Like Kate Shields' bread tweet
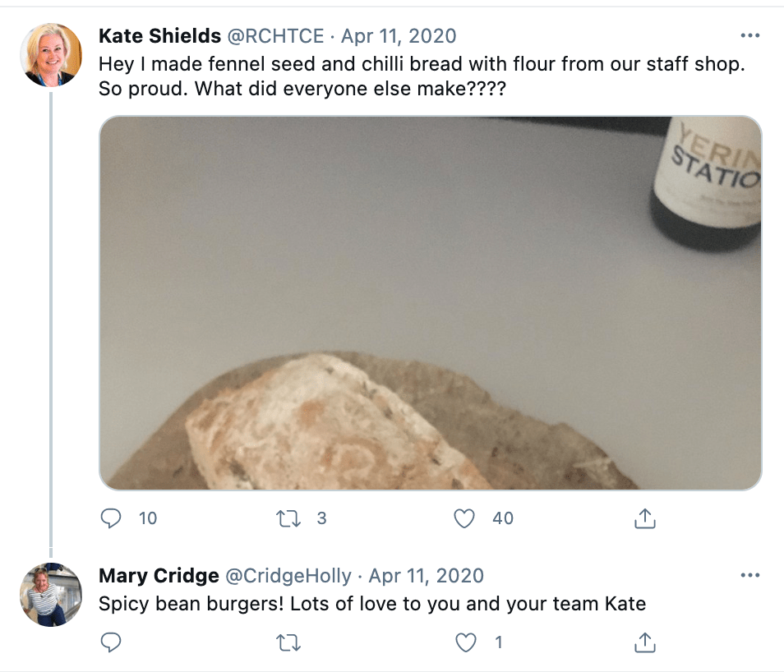The height and width of the screenshot is (672, 784). pyautogui.click(x=465, y=518)
